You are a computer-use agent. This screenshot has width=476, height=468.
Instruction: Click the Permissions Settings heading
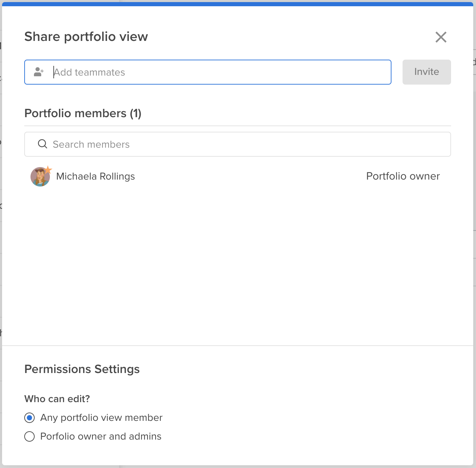82,369
